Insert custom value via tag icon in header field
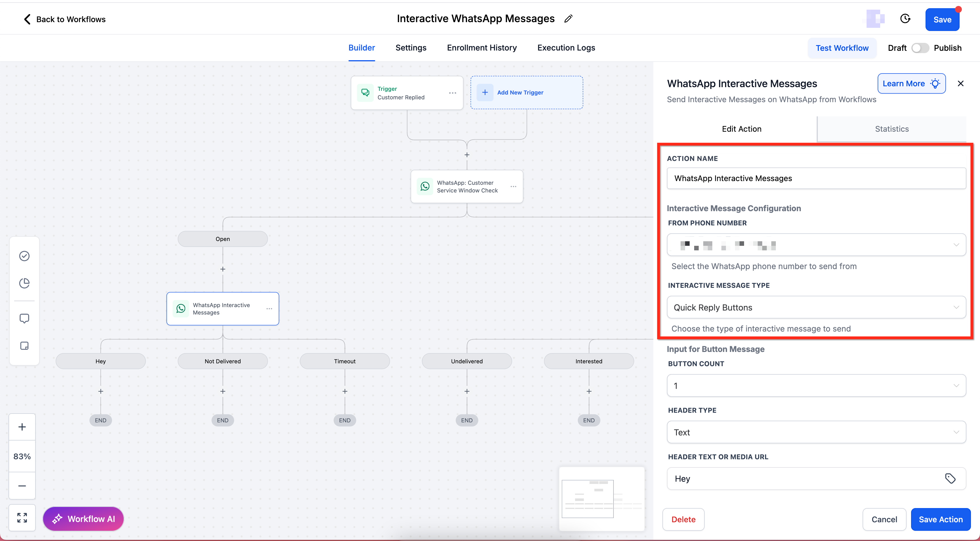This screenshot has height=541, width=980. pos(950,478)
